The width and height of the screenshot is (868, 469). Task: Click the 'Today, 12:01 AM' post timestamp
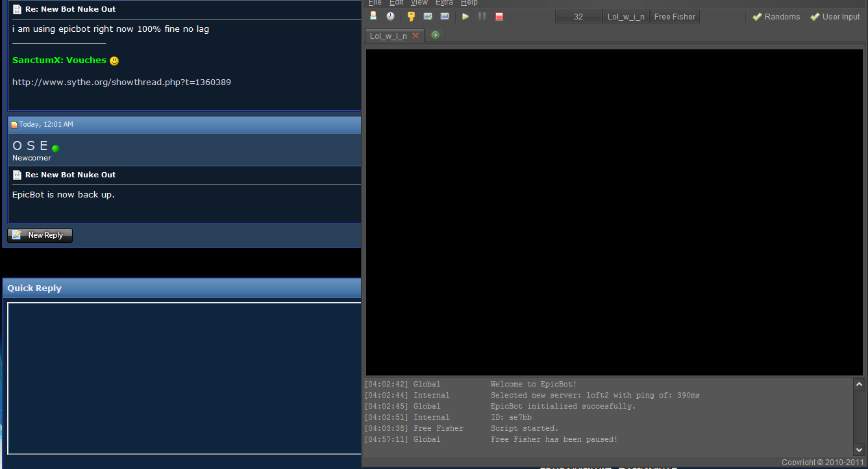click(46, 125)
